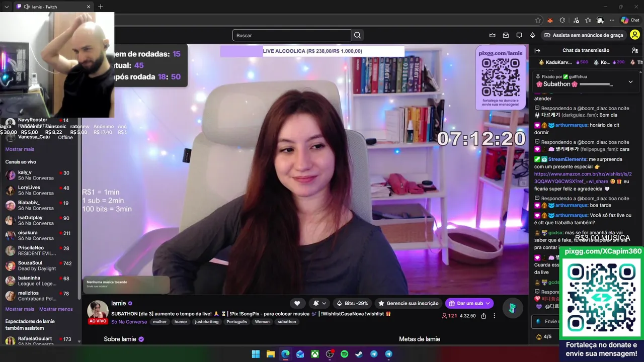Image resolution: width=644 pixels, height=362 pixels.
Task: Click the humor tag
Action: coord(181,322)
